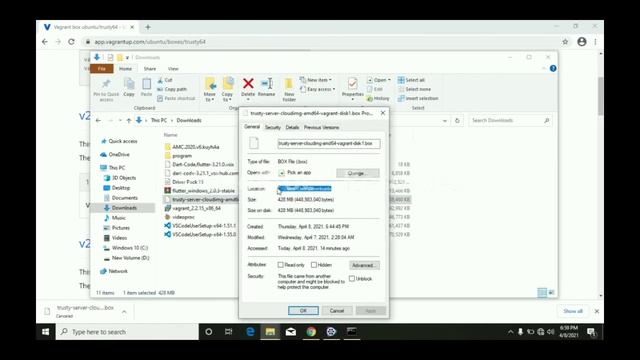Switch to the View ribbon tab

pyautogui.click(x=173, y=69)
